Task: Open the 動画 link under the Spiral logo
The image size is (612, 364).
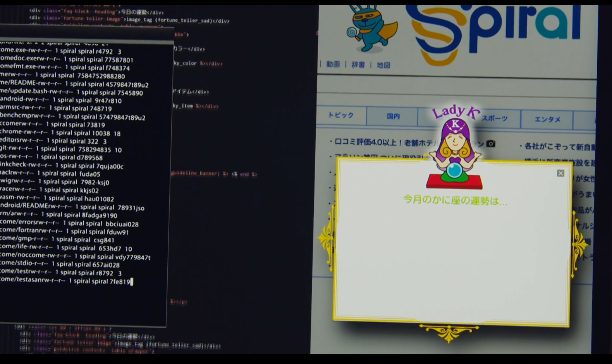Action: pyautogui.click(x=333, y=64)
